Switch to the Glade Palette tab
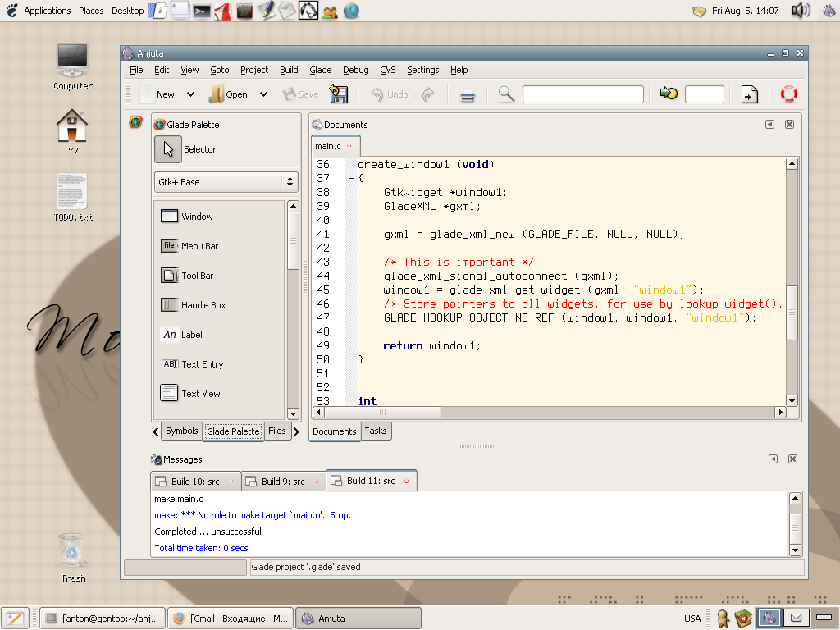The height and width of the screenshot is (630, 840). (x=233, y=431)
